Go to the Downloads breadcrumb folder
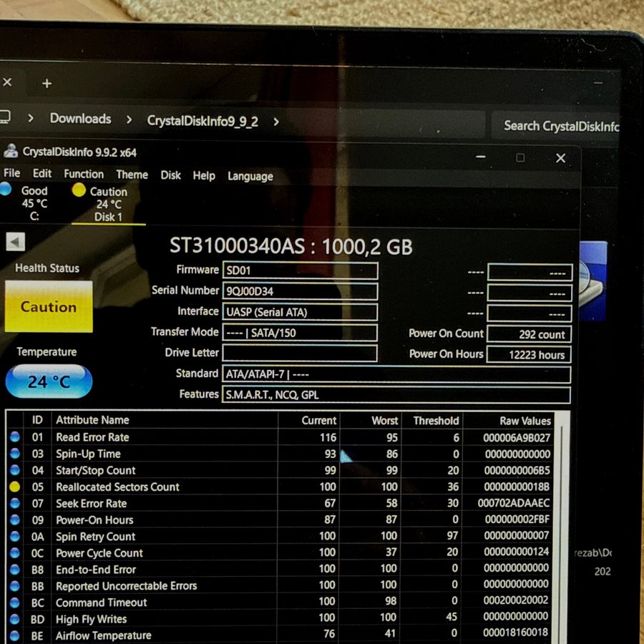644x644 pixels. (x=80, y=119)
